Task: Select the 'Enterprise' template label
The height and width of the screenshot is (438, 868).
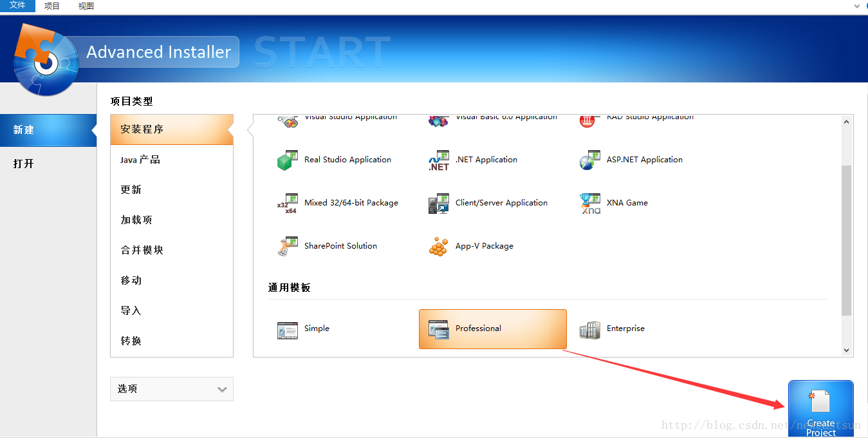Action: point(625,328)
